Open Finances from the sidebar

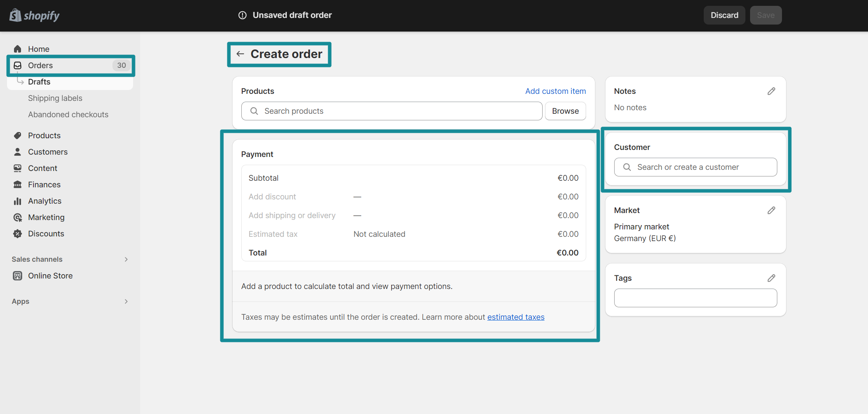click(44, 184)
